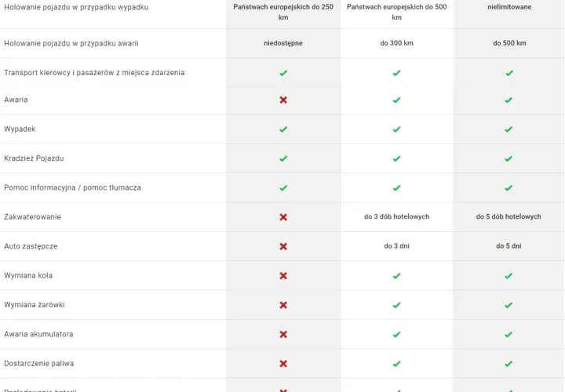The width and height of the screenshot is (565, 392).
Task: Select 'do 500 km' towing cell
Action: (509, 43)
